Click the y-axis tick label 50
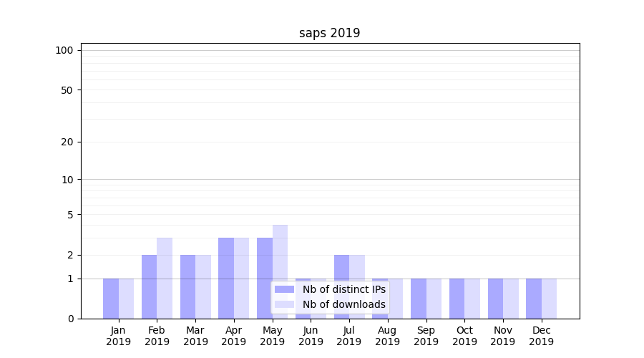Viewport: 644px width, 358px height. point(67,90)
